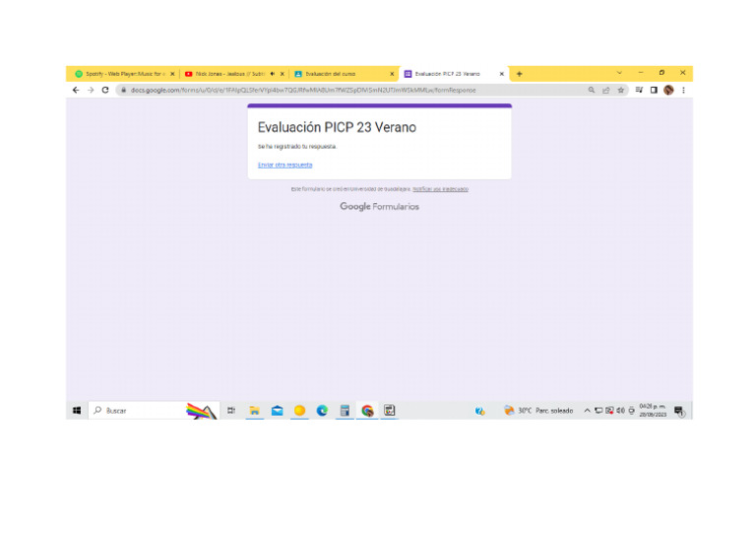This screenshot has width=756, height=536.
Task: Open the Chrome profile avatar
Action: tap(668, 91)
